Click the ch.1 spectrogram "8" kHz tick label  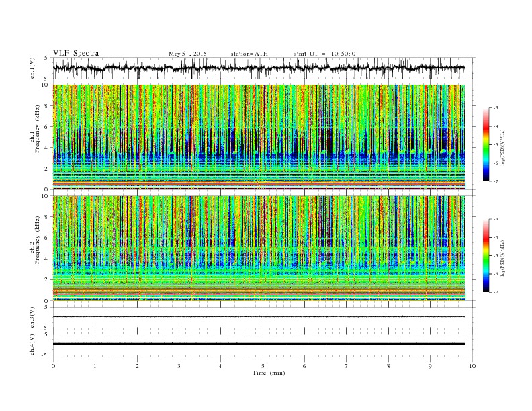(47, 106)
